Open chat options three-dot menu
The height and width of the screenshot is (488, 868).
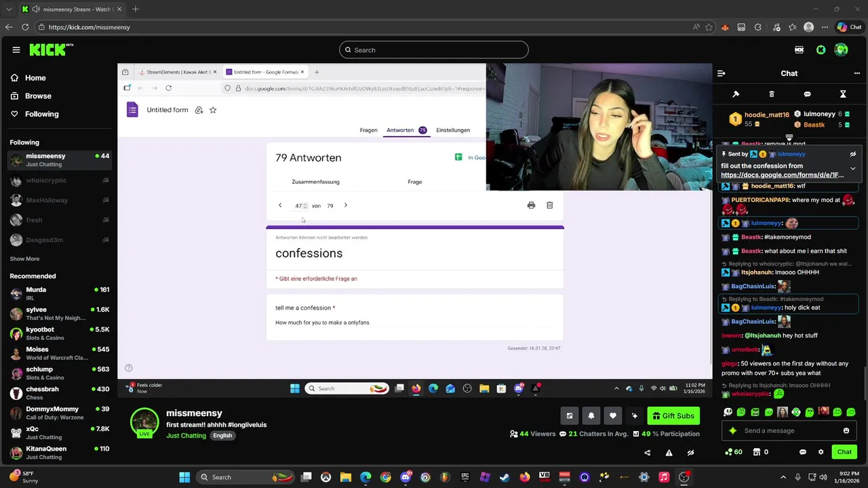click(x=856, y=73)
